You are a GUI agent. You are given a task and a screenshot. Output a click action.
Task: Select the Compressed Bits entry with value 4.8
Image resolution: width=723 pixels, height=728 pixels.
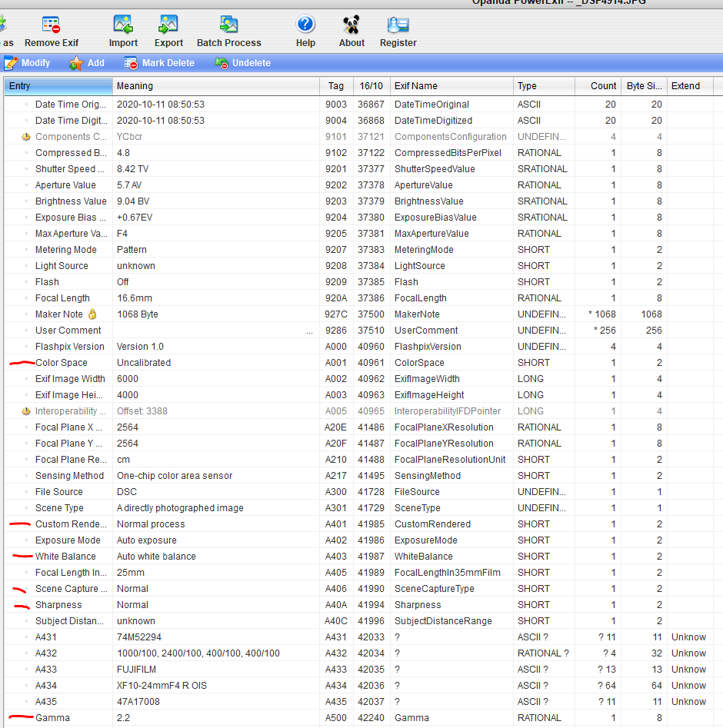coord(71,153)
